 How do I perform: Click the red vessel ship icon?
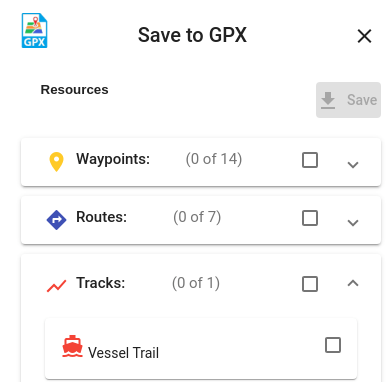[x=72, y=346]
